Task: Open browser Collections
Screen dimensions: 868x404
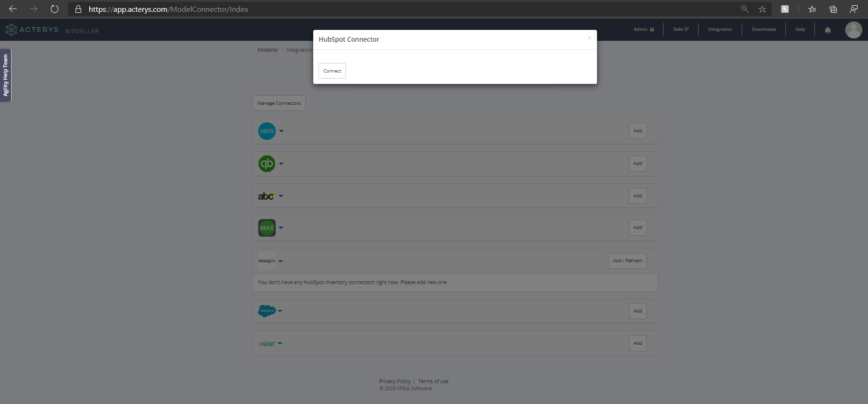Action: 833,9
